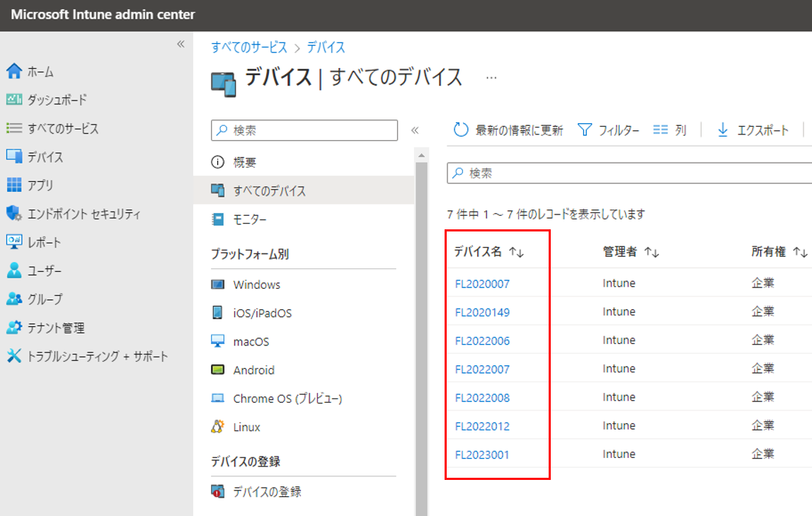The image size is (812, 516).
Task: Open device FL2023001
Action: (482, 454)
